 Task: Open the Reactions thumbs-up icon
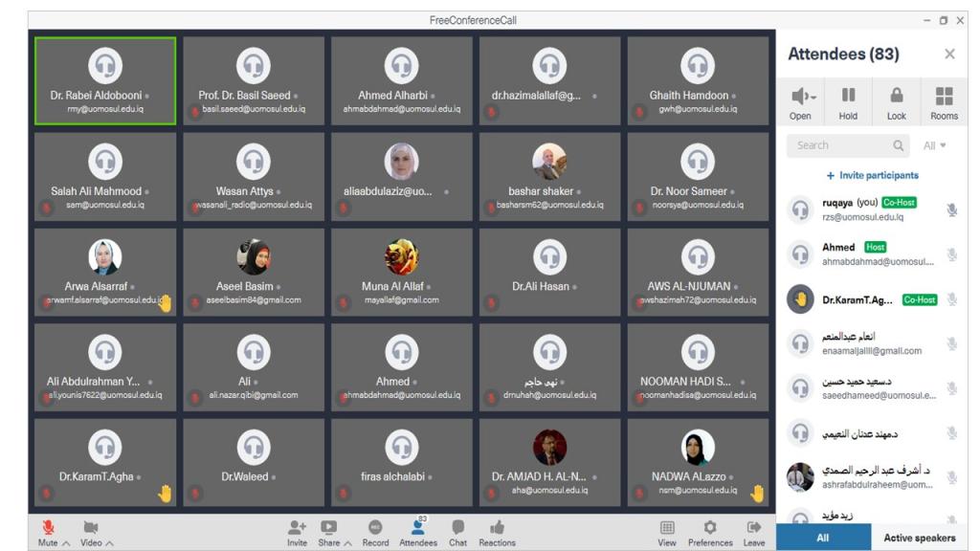pos(497,528)
